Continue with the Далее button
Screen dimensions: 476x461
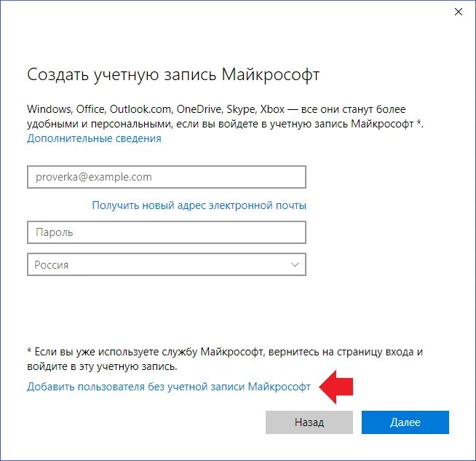coord(405,422)
